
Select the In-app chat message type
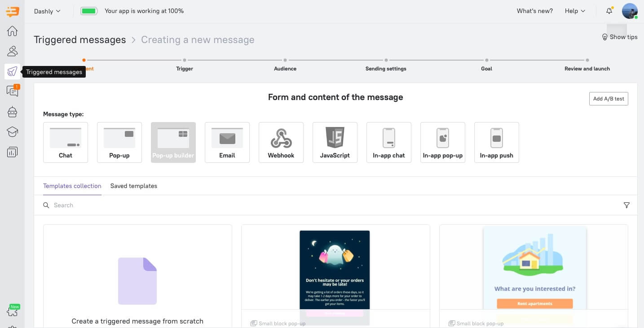389,142
